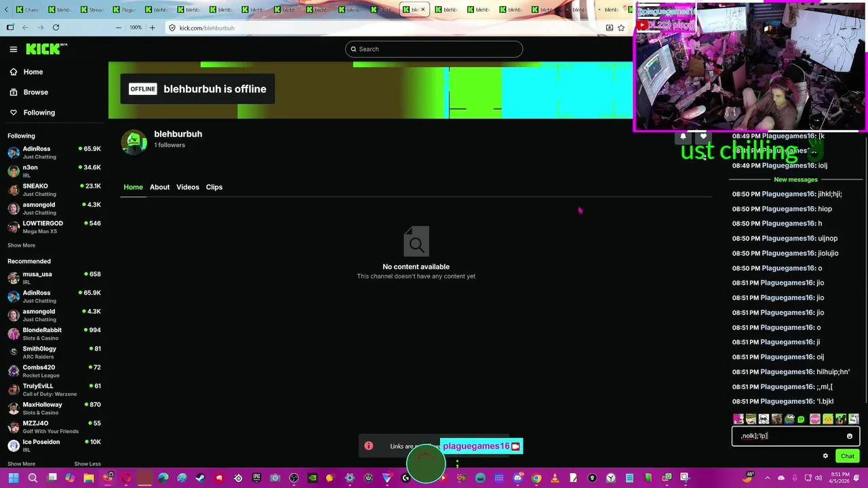Open emoji picker in chat input
Screen dimensions: 868x488
pyautogui.click(x=849, y=436)
